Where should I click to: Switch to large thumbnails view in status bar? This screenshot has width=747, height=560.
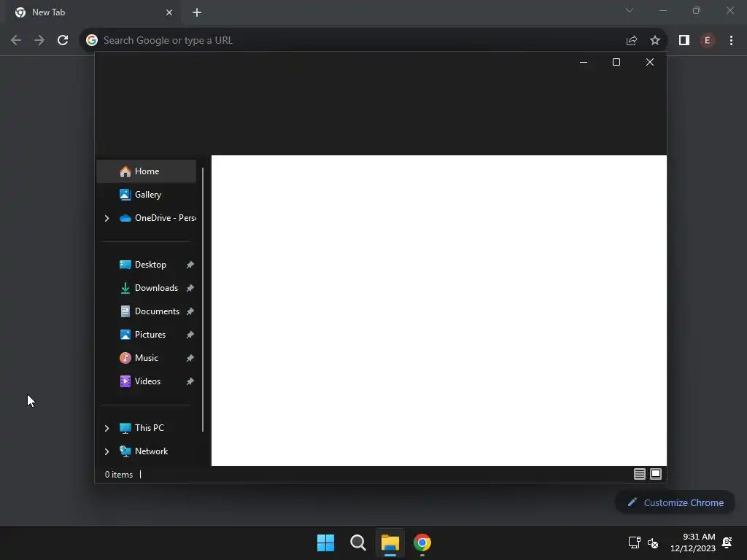656,474
